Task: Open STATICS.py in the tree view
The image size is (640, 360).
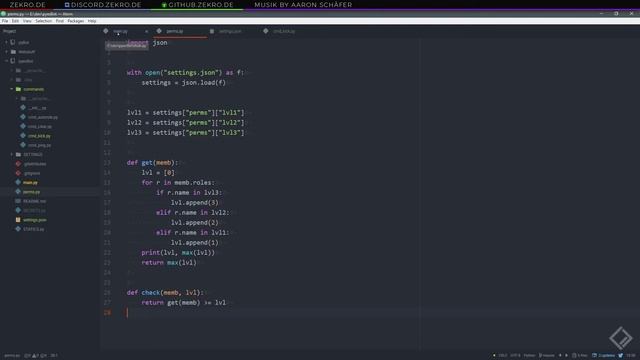Action: (33, 229)
